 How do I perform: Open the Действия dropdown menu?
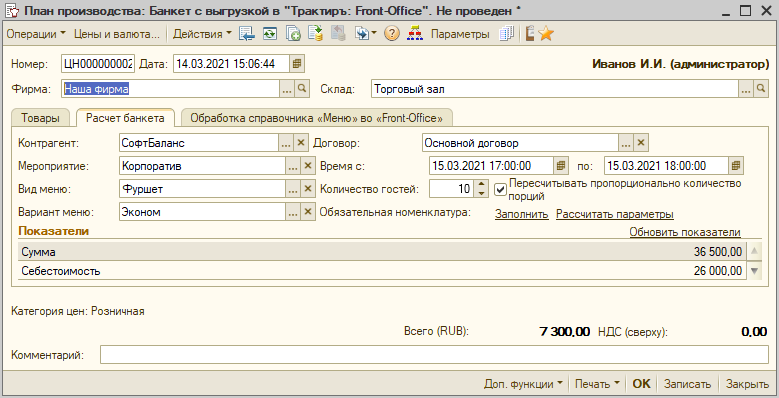(202, 34)
